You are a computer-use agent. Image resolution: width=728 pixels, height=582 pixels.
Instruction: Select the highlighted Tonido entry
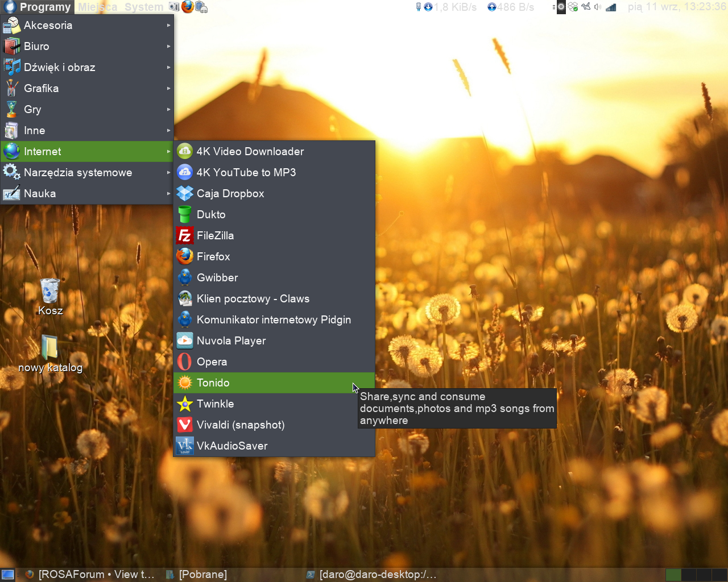[274, 383]
